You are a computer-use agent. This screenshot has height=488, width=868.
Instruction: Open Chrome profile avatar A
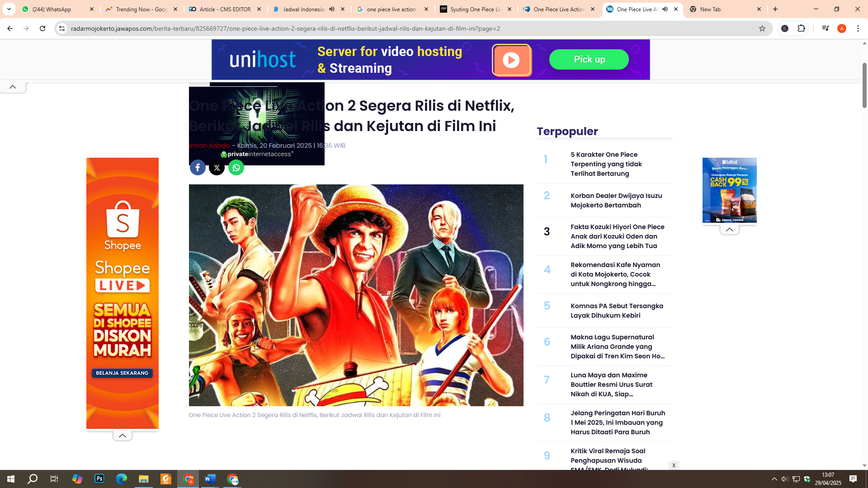pyautogui.click(x=842, y=28)
